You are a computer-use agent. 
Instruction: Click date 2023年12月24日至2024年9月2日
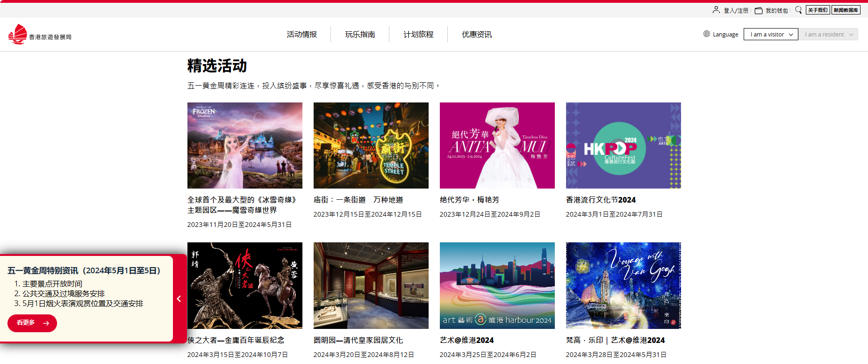[490, 214]
